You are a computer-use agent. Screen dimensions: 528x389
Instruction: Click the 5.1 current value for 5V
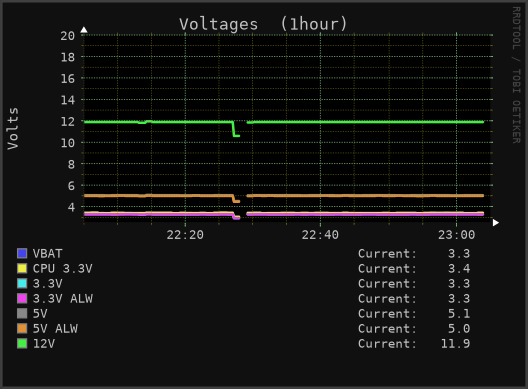click(x=459, y=314)
